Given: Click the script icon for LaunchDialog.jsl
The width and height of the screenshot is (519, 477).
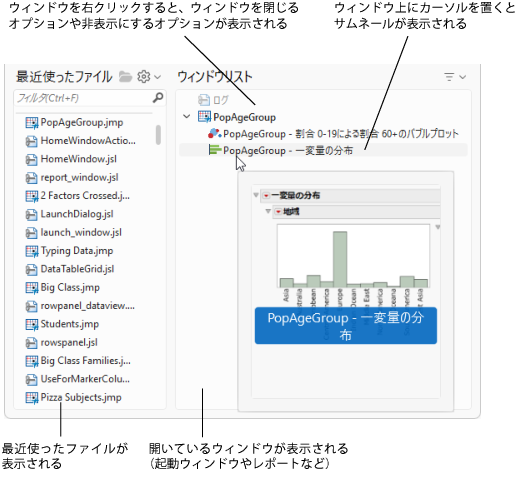Looking at the screenshot, I should tap(31, 215).
